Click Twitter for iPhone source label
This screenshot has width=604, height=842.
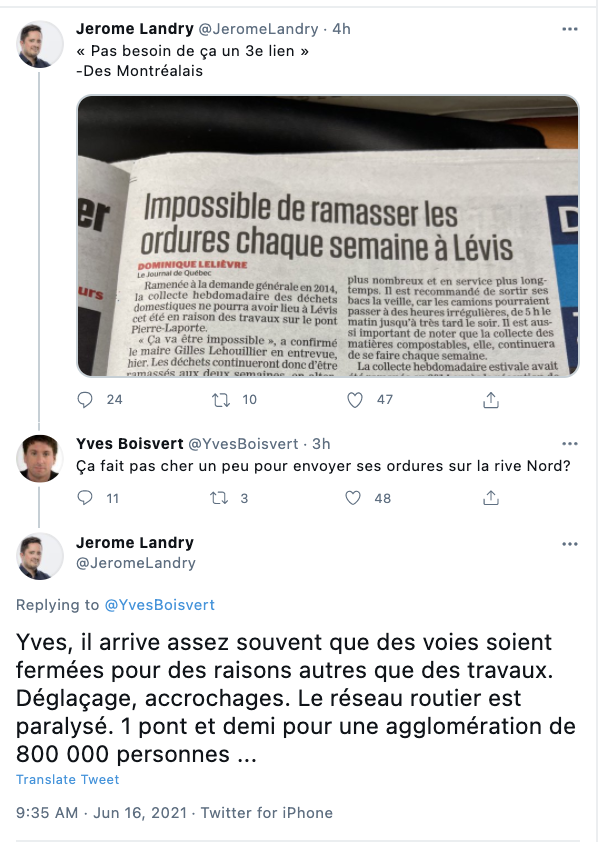(267, 812)
